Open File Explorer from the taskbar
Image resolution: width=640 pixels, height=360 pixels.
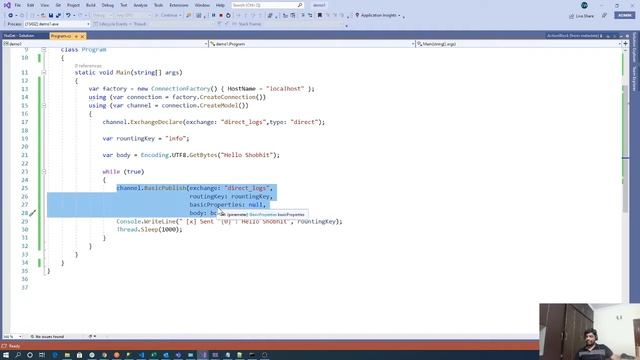pos(67,355)
